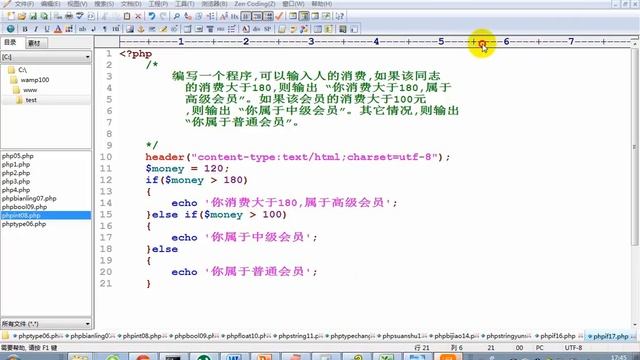This screenshot has height=360, width=640.
Task: Paste from clipboard using the toolbar icon
Action: (127, 16)
